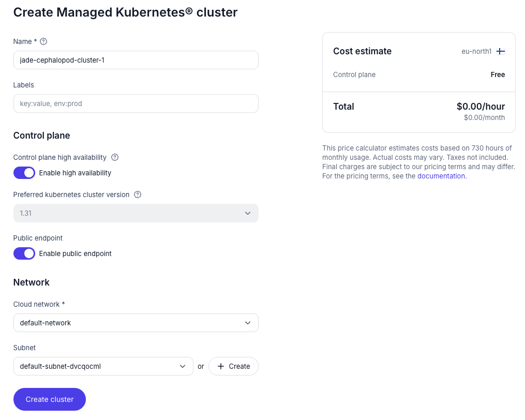Click the eu-north1 region label
525x420 pixels.
click(x=476, y=51)
